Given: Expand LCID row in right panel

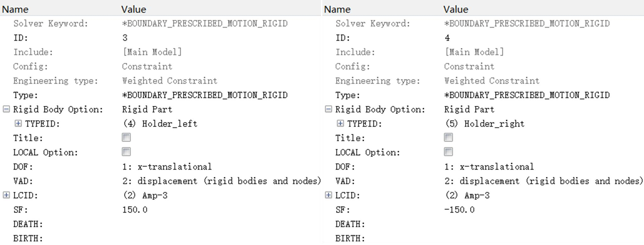Looking at the screenshot, I should click(x=328, y=195).
